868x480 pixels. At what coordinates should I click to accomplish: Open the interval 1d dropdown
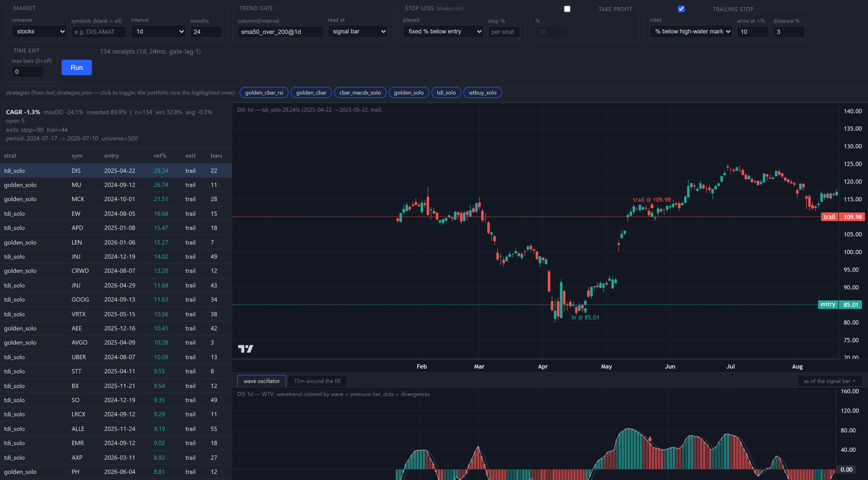pos(158,31)
